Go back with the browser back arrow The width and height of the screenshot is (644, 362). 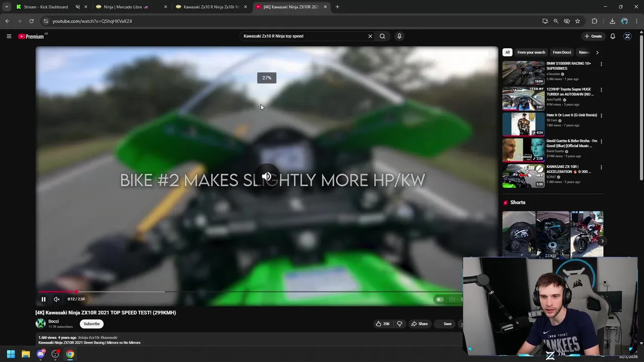coord(7,21)
